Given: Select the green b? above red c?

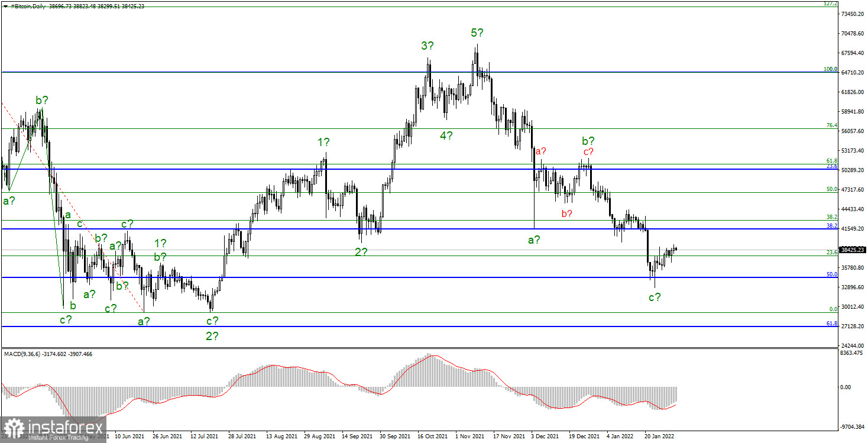Looking at the screenshot, I should pyautogui.click(x=588, y=141).
